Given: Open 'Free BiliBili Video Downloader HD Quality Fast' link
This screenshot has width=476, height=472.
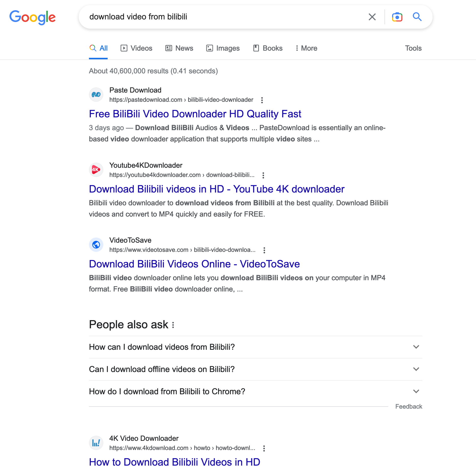Looking at the screenshot, I should 195,114.
